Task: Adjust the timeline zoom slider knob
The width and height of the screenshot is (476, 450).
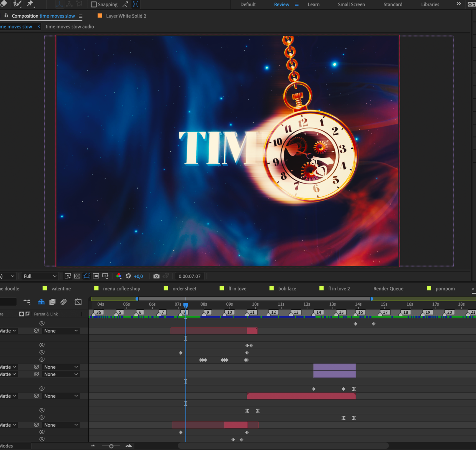Action: (111, 446)
